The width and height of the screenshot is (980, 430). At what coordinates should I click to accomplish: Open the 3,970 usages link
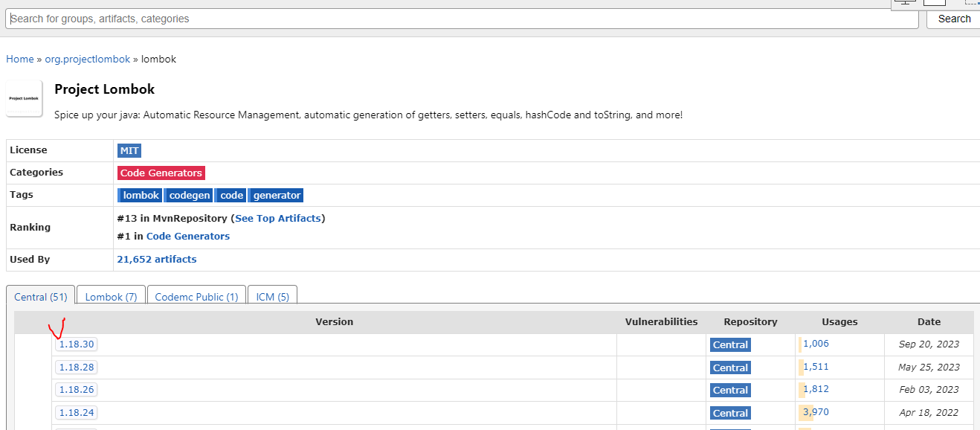click(x=816, y=412)
